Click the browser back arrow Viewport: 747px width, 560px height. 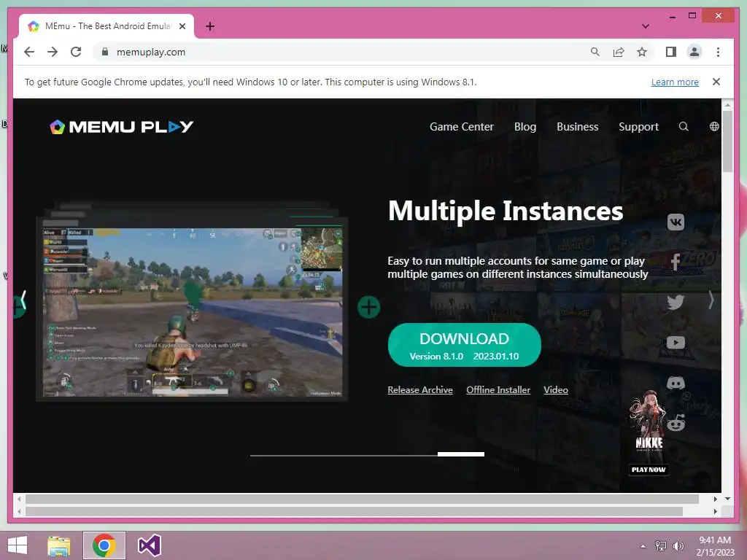click(x=29, y=52)
